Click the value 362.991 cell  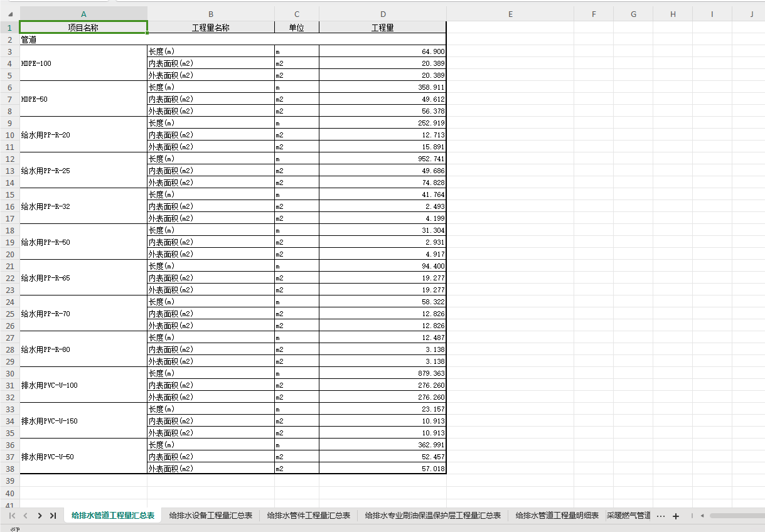[x=383, y=445]
